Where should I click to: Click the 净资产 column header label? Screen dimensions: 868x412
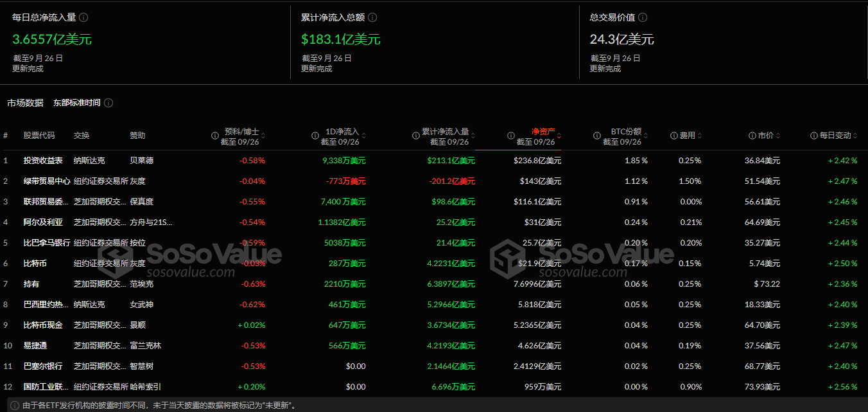point(543,131)
